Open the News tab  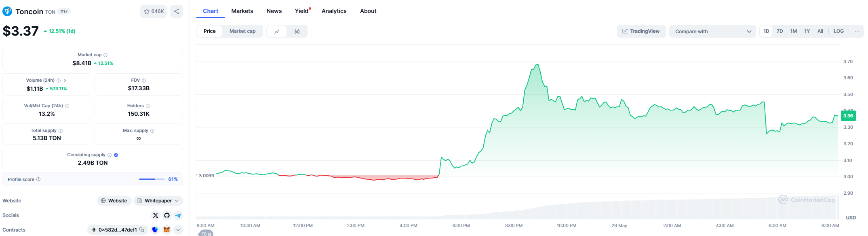274,11
